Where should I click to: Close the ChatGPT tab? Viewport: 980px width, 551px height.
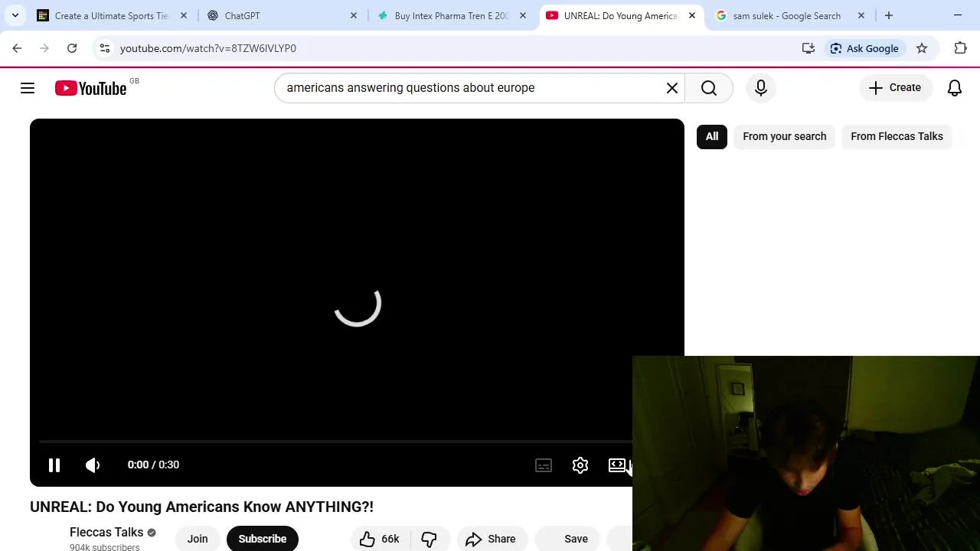click(x=354, y=15)
